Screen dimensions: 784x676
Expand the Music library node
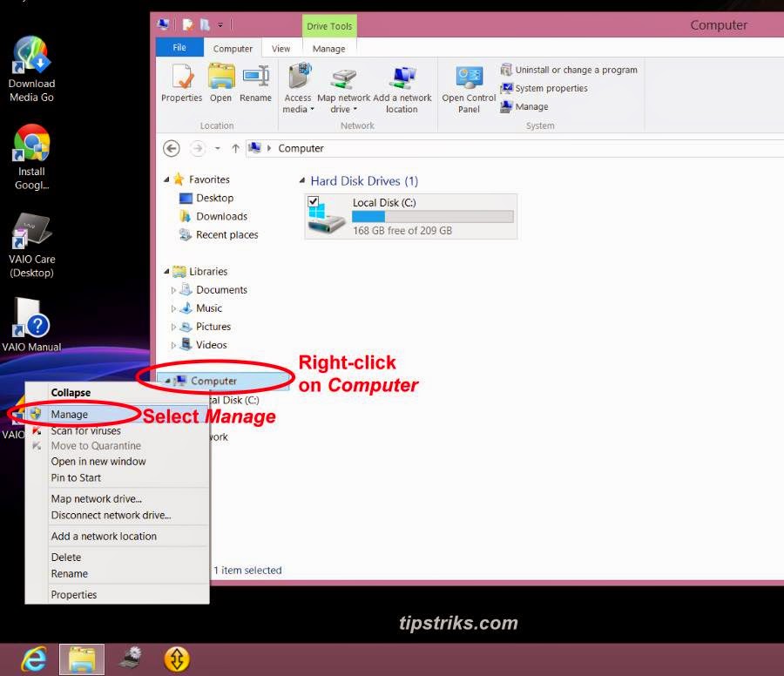[173, 308]
